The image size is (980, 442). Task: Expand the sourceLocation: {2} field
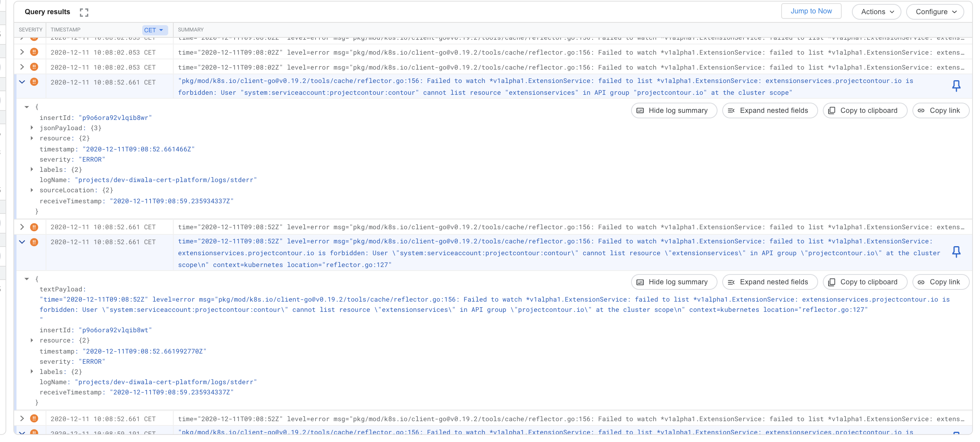tap(32, 190)
